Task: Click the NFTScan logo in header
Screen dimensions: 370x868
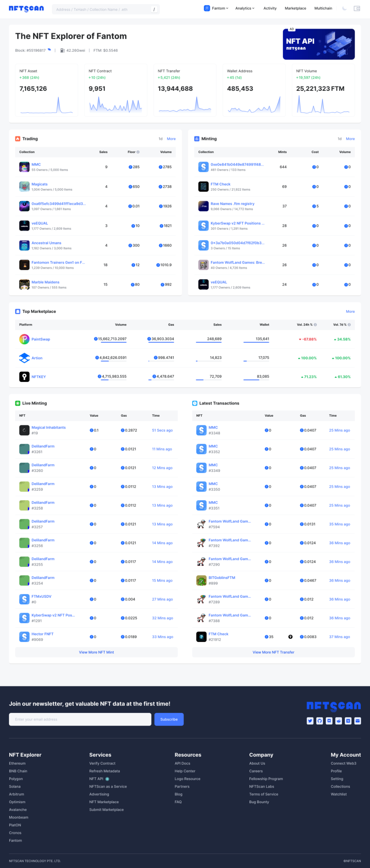Action: 26,9
